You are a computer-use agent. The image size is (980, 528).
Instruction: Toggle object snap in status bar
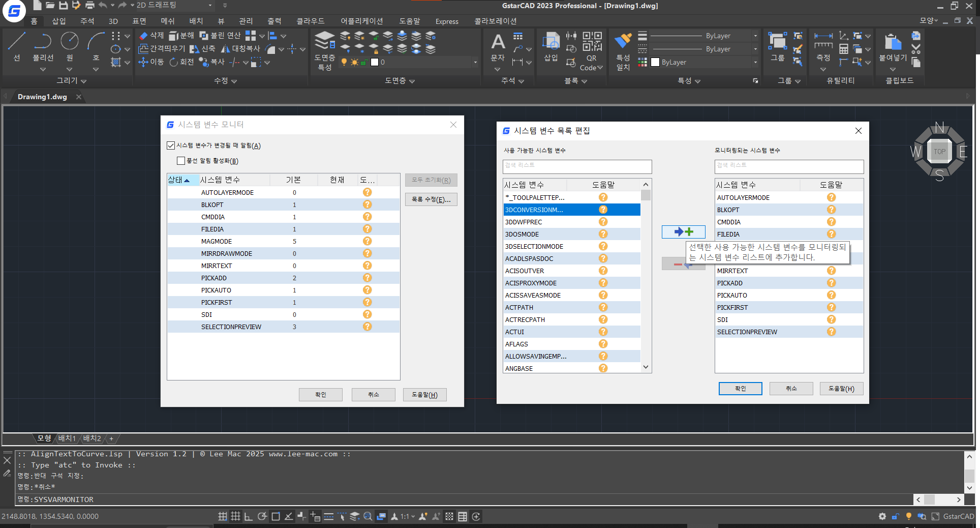click(275, 516)
